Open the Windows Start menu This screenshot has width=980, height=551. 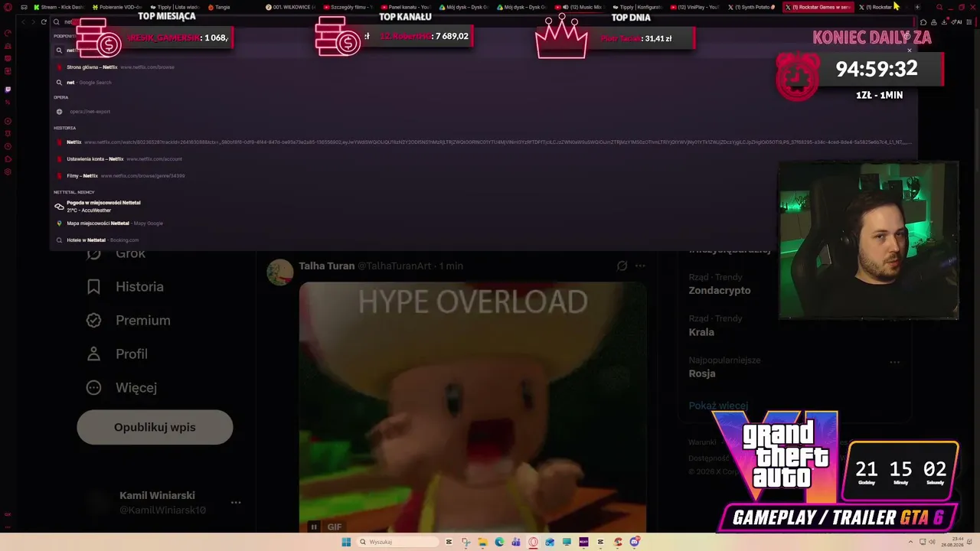pyautogui.click(x=346, y=542)
